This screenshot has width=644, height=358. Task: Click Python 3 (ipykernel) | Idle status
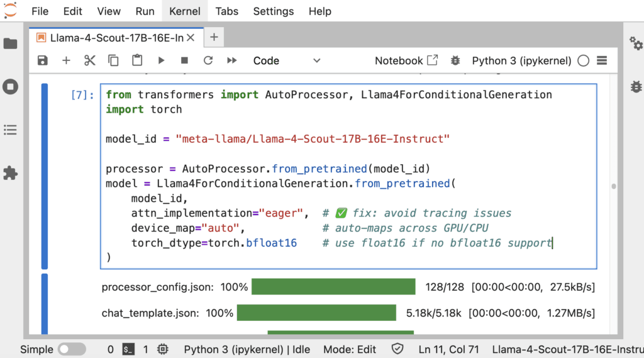(247, 349)
